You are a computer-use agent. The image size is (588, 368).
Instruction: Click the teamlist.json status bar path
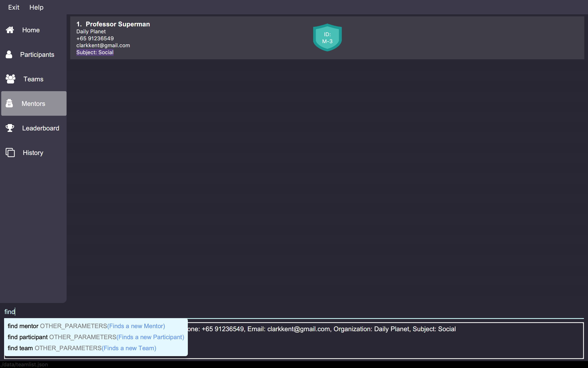(24, 365)
